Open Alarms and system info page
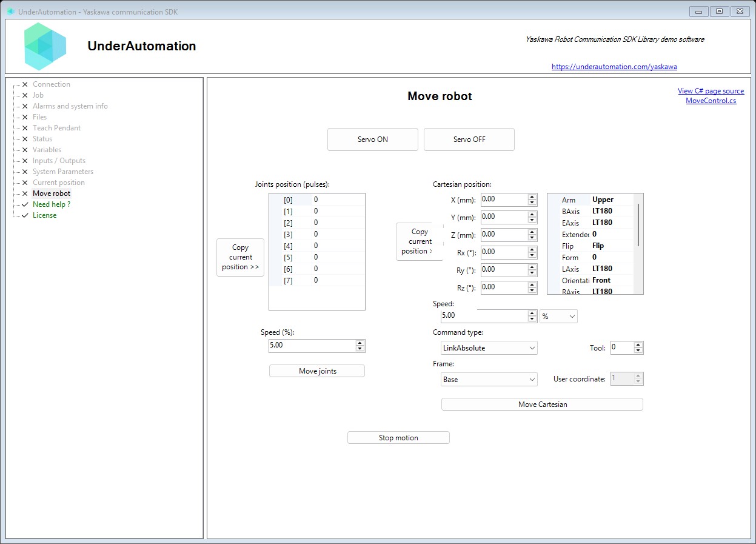The height and width of the screenshot is (544, 756). click(70, 106)
